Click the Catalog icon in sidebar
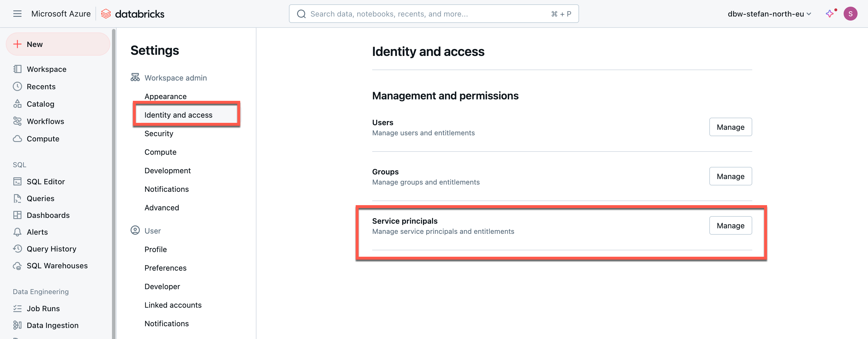The image size is (868, 339). tap(17, 104)
